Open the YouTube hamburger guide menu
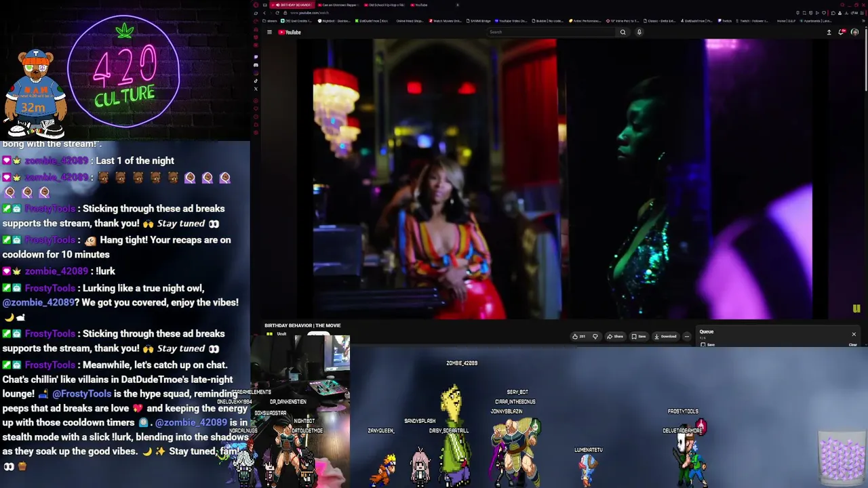Screen dimensions: 868x488 click(269, 32)
